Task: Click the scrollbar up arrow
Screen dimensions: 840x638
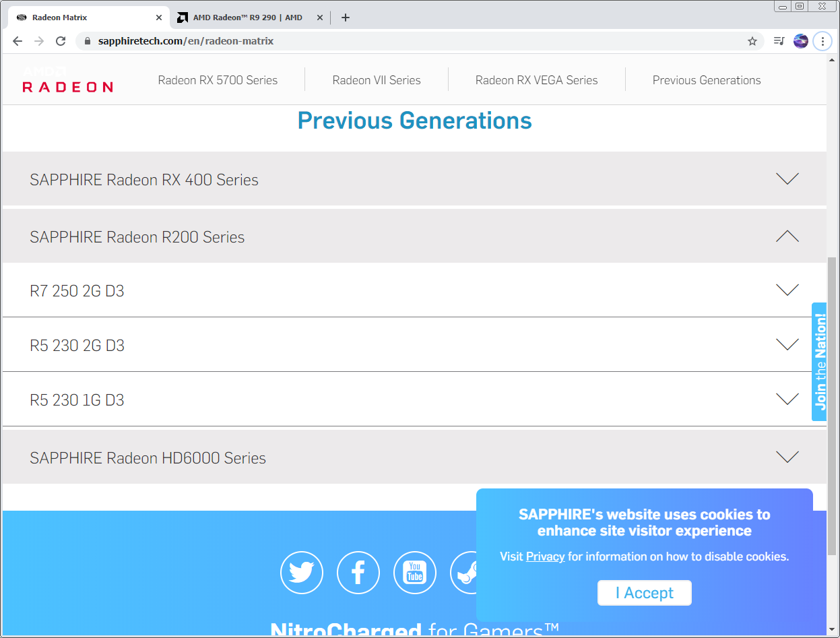Action: coord(832,60)
